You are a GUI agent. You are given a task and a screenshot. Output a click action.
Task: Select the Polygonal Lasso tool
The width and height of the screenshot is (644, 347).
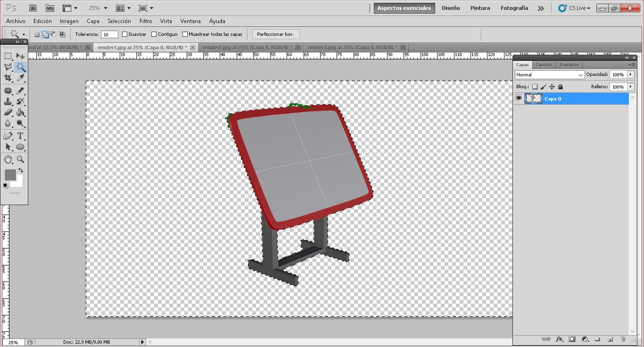tap(8, 67)
